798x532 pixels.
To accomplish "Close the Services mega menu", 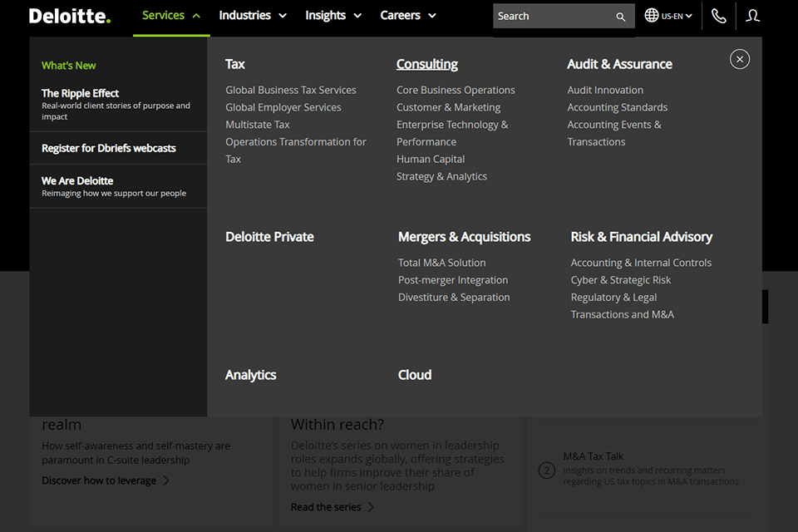I will coord(740,59).
